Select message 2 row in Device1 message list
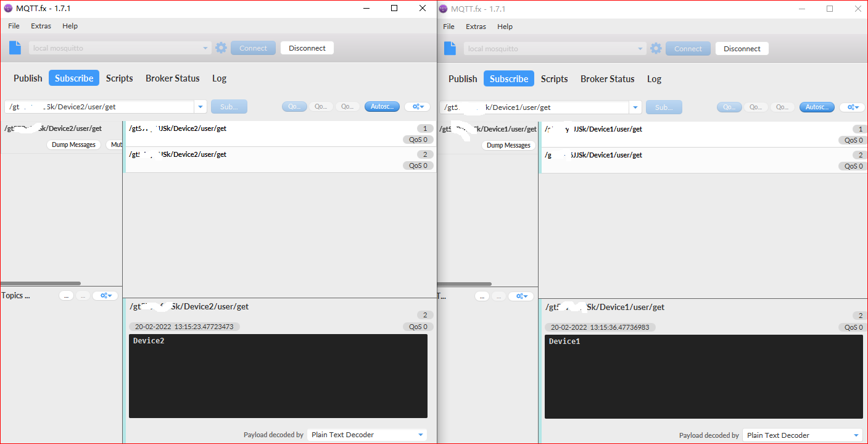This screenshot has height=444, width=868. point(704,161)
